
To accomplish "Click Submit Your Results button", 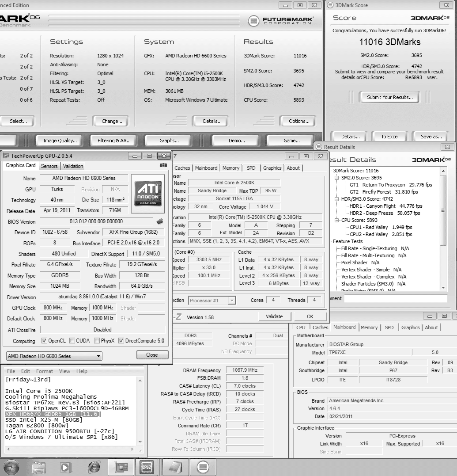I will 390,97.
